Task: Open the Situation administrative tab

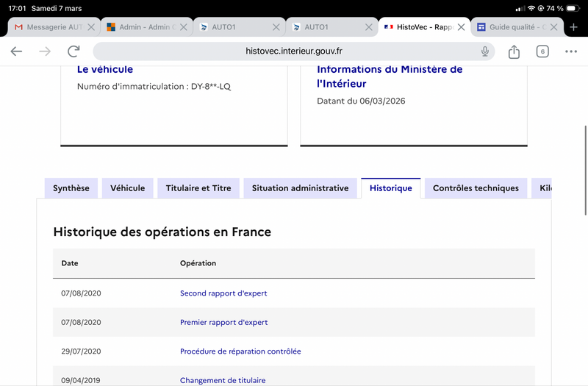Action: (300, 188)
